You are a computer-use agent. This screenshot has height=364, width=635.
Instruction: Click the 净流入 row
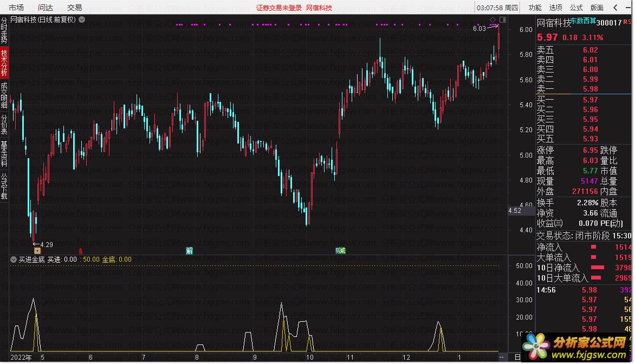point(584,247)
